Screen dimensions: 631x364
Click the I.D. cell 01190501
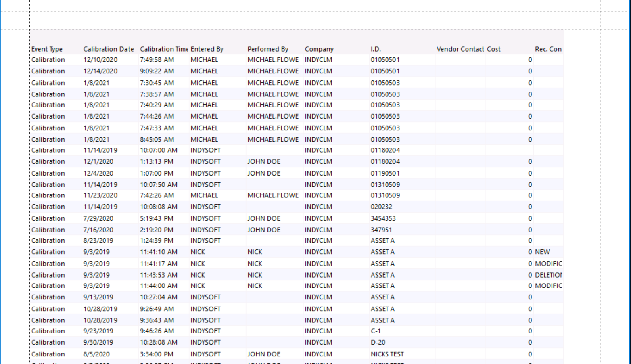(385, 174)
